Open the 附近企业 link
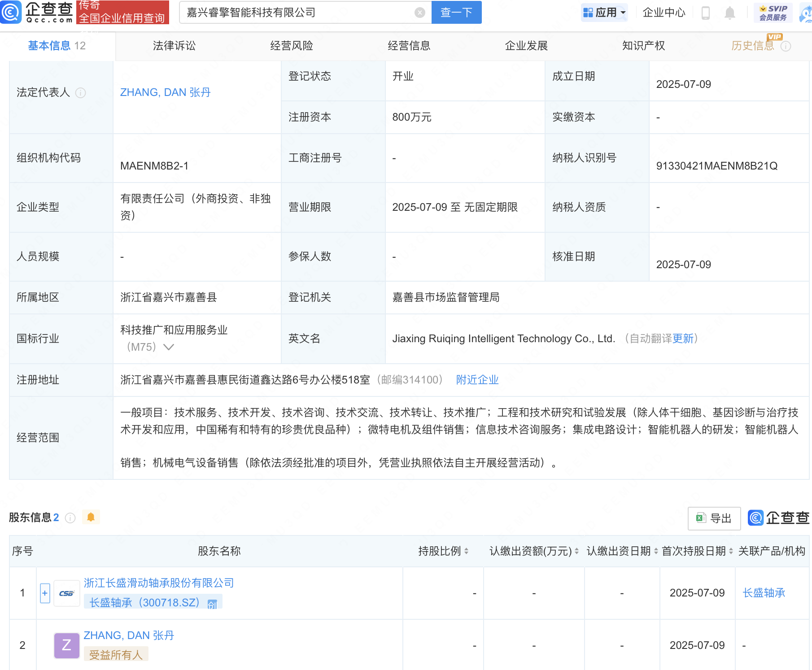812x670 pixels. click(477, 380)
